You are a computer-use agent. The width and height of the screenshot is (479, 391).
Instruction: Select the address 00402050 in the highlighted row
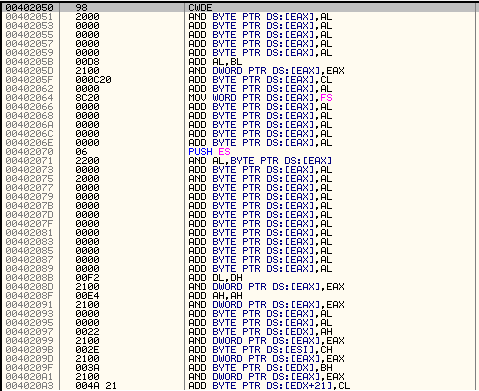(x=29, y=8)
